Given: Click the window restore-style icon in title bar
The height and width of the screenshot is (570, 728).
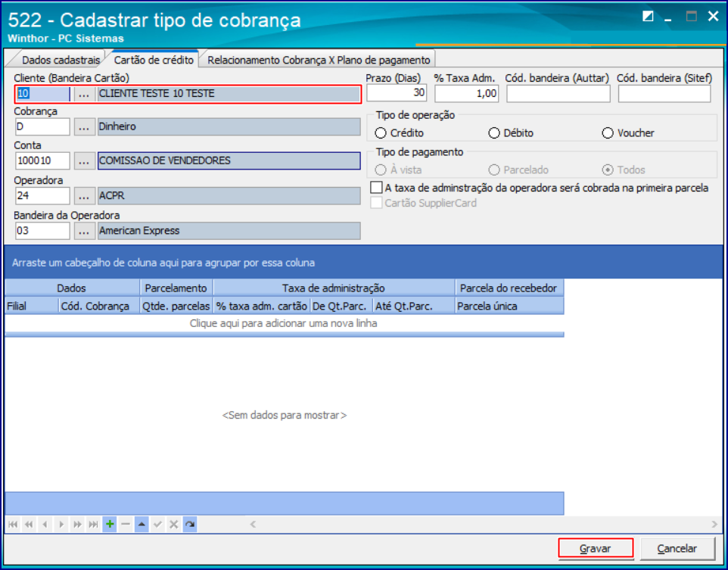Looking at the screenshot, I should pos(648,17).
